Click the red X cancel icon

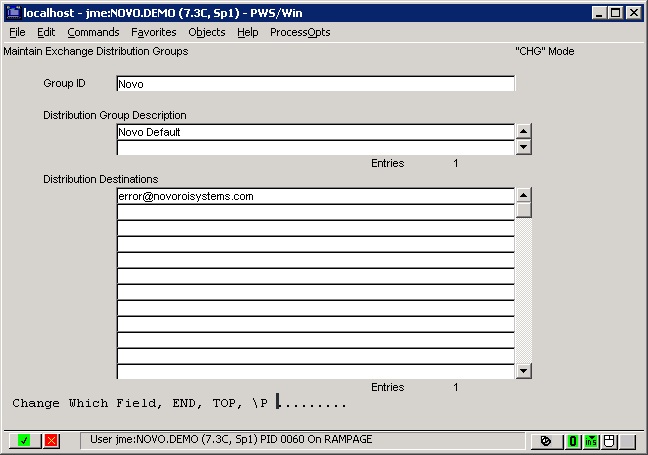point(51,440)
